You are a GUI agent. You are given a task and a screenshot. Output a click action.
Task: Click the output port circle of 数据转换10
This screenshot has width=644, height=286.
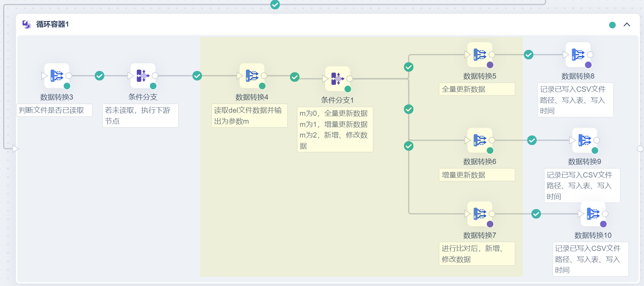pyautogui.click(x=605, y=214)
